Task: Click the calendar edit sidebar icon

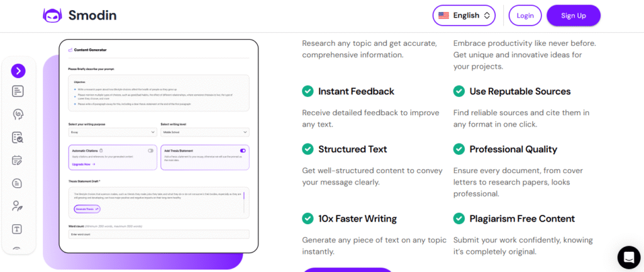Action: coord(17,161)
